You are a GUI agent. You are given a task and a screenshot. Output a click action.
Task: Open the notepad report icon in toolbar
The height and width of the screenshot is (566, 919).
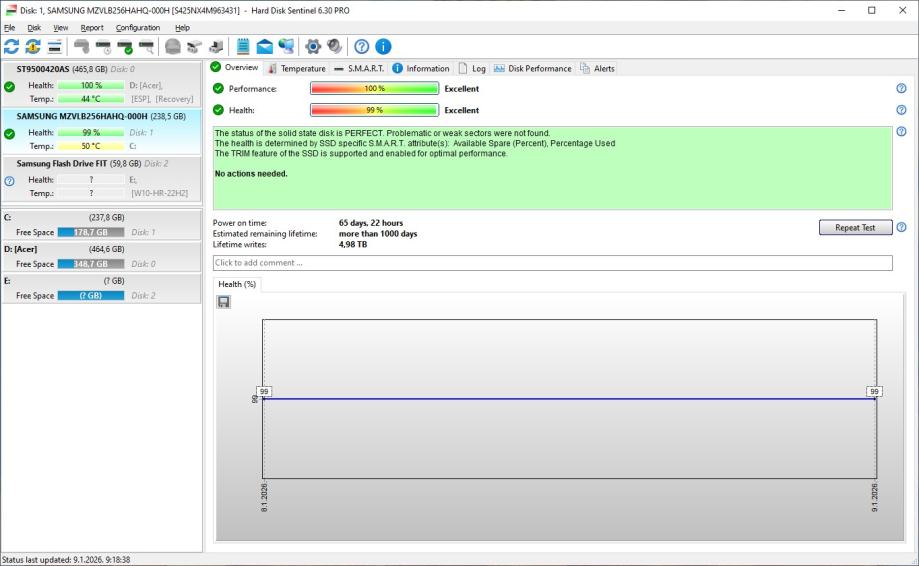point(243,46)
